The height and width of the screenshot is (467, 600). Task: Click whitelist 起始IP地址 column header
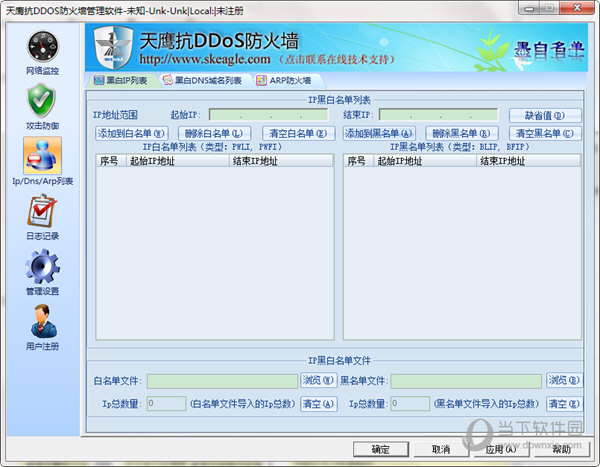pos(178,161)
